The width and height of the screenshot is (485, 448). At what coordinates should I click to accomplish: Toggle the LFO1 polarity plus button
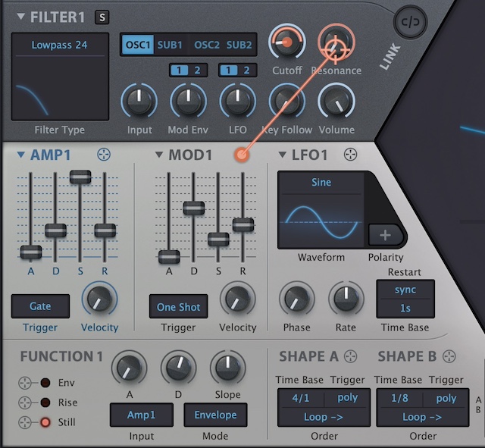pos(385,235)
